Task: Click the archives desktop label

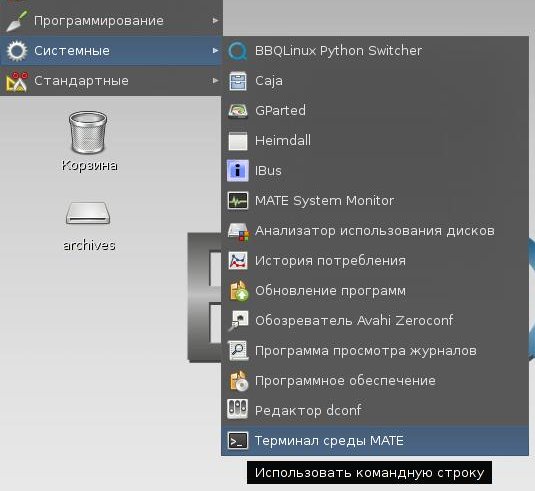Action: [89, 245]
